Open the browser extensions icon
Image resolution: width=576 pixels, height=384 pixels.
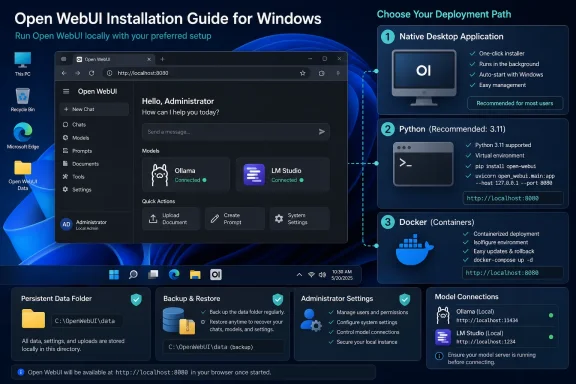coord(322,73)
